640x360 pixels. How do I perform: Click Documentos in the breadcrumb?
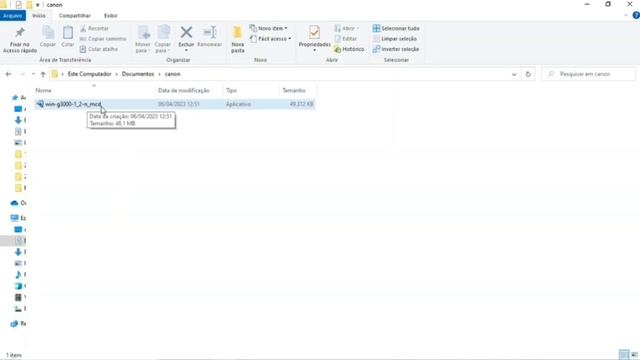tap(138, 74)
